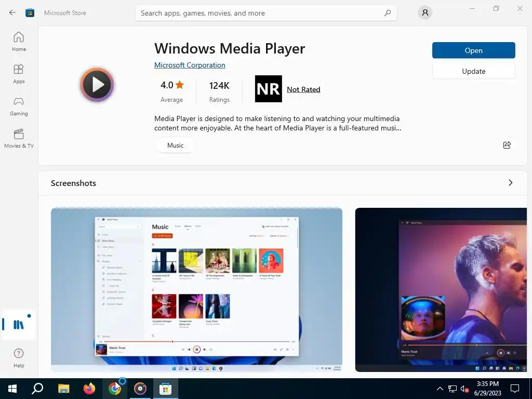Show hidden system tray icons
The height and width of the screenshot is (399, 532).
click(440, 389)
